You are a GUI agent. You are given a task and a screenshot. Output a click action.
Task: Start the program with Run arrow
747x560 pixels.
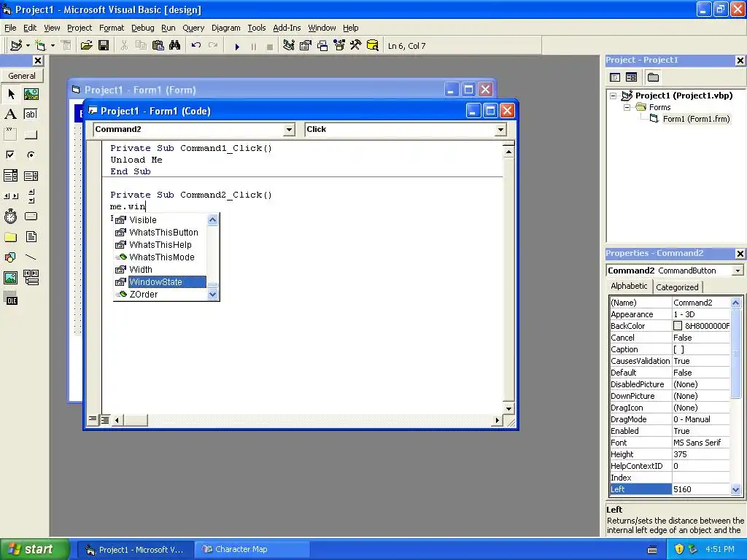coord(237,47)
